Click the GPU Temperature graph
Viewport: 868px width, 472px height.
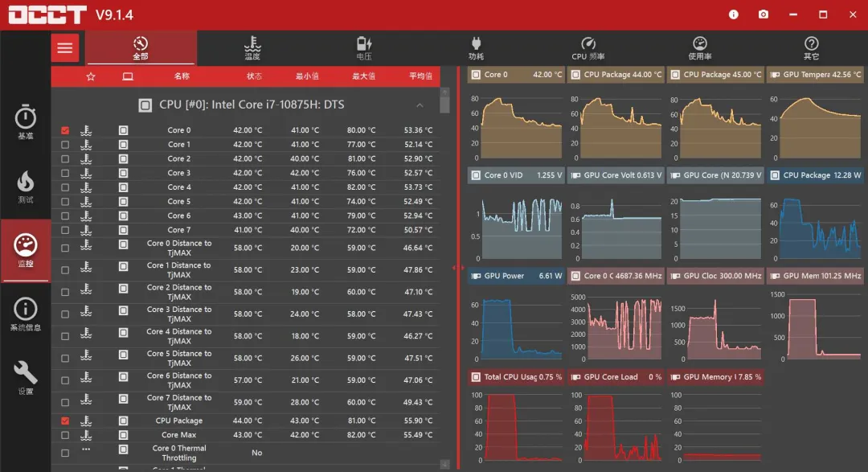click(815, 127)
